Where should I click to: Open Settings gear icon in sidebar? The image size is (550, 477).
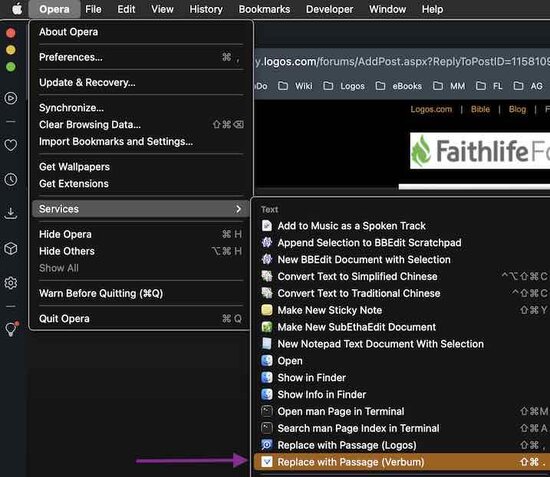pos(11,282)
